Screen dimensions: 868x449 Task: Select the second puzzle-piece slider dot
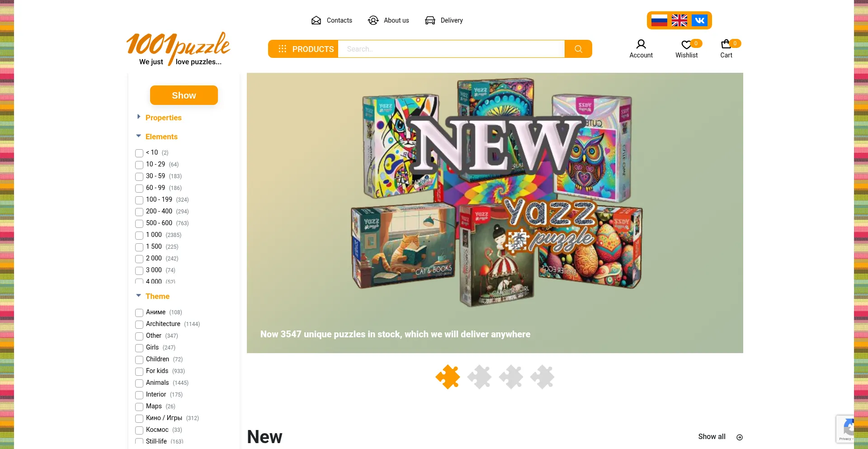479,377
